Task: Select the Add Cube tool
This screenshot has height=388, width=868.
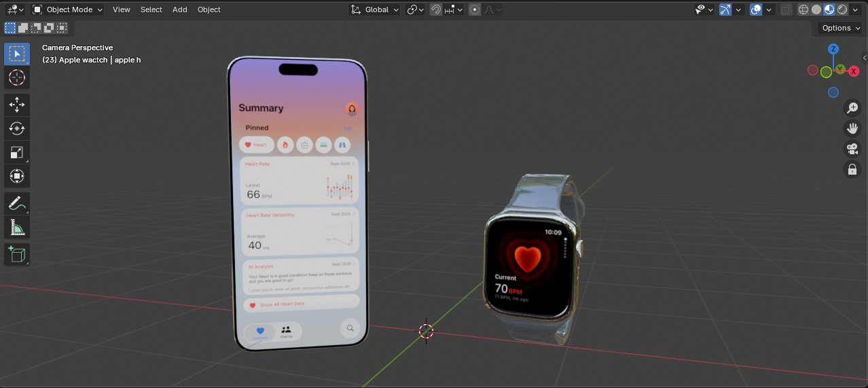Action: [x=17, y=254]
